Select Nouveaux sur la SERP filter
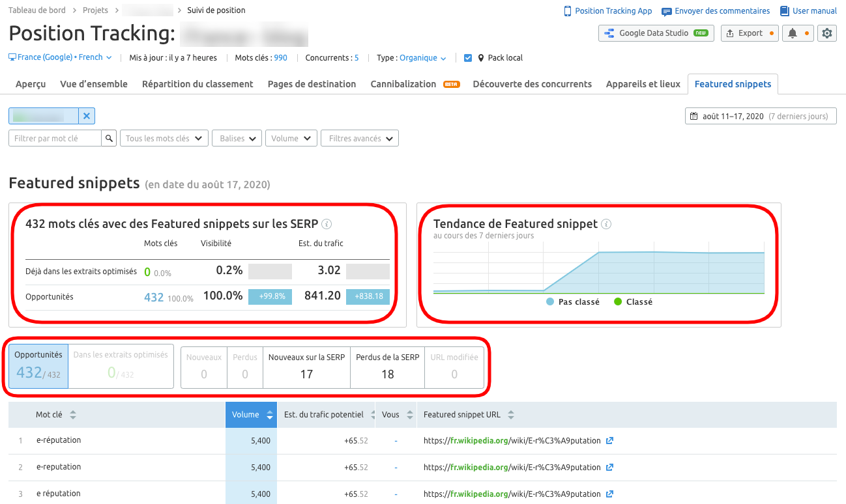Viewport: 846px width, 504px height. pos(306,366)
